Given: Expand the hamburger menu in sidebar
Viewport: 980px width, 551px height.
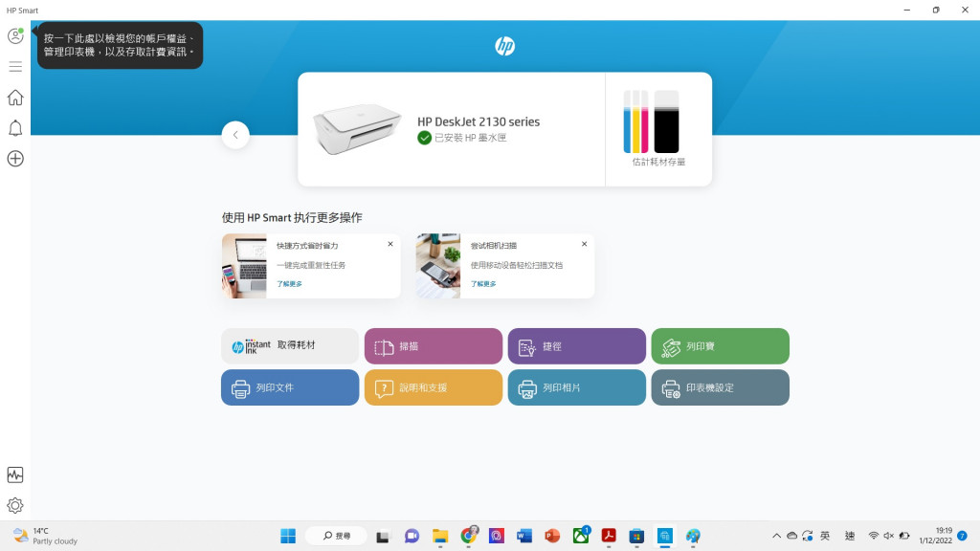Looking at the screenshot, I should [x=15, y=67].
